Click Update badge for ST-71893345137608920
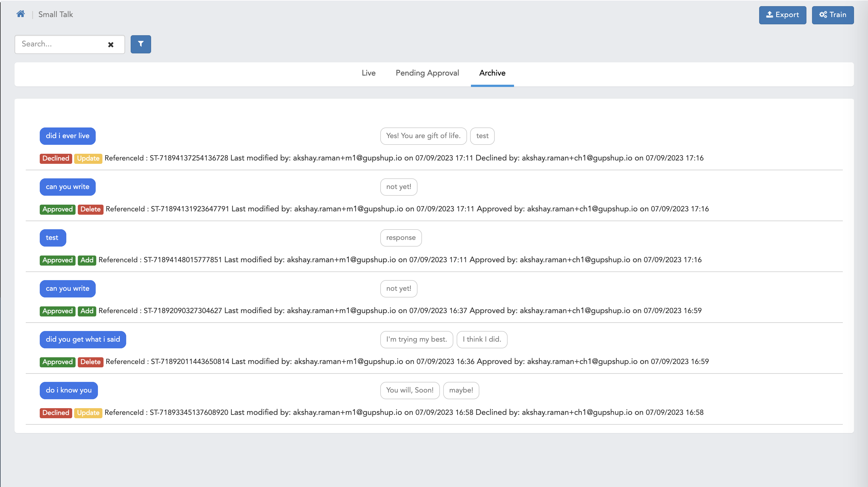The image size is (868, 487). click(88, 413)
